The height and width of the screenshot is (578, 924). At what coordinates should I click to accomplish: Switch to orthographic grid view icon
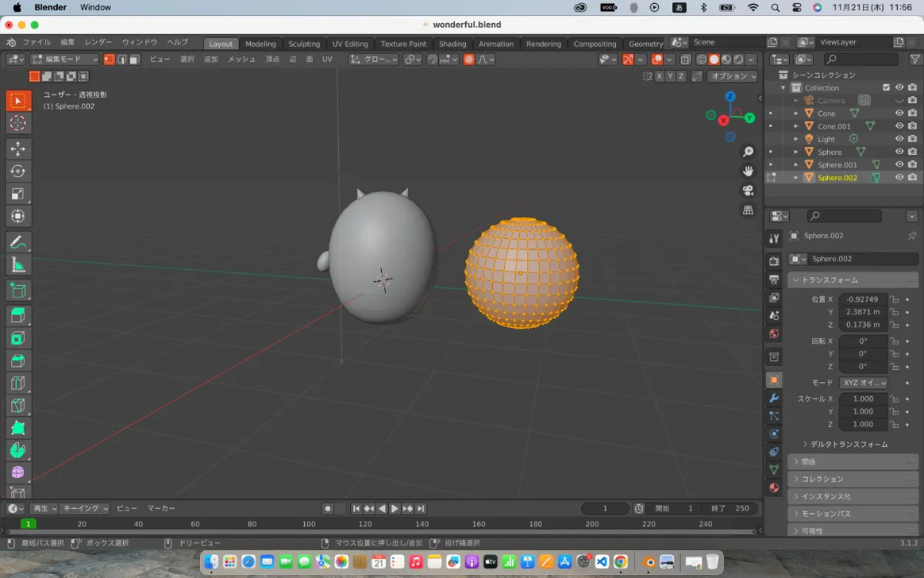point(748,210)
